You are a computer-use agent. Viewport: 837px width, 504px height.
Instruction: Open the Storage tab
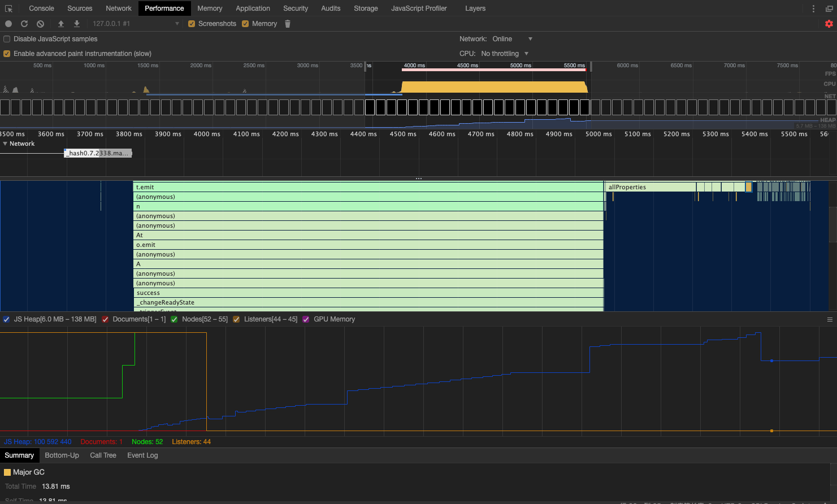(366, 8)
